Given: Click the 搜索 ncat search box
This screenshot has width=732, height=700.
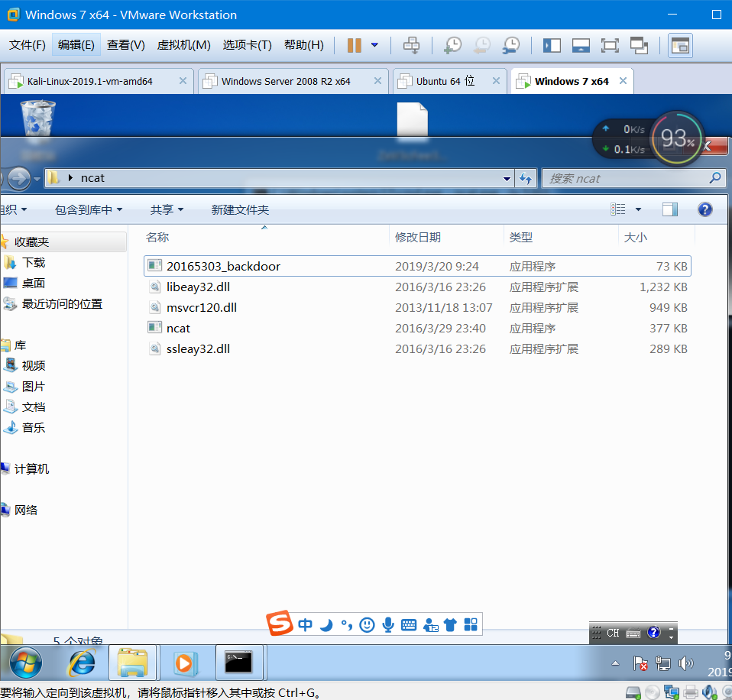Looking at the screenshot, I should (x=633, y=178).
